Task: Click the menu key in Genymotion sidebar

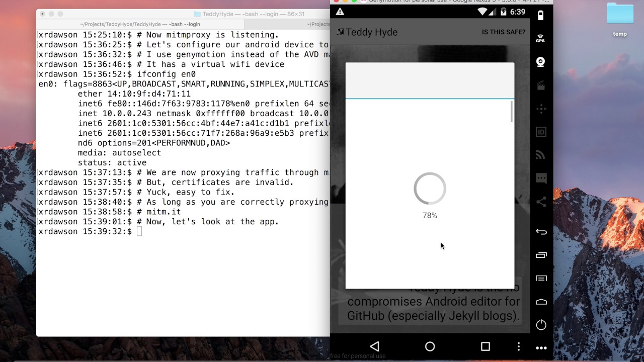Action: (x=541, y=278)
